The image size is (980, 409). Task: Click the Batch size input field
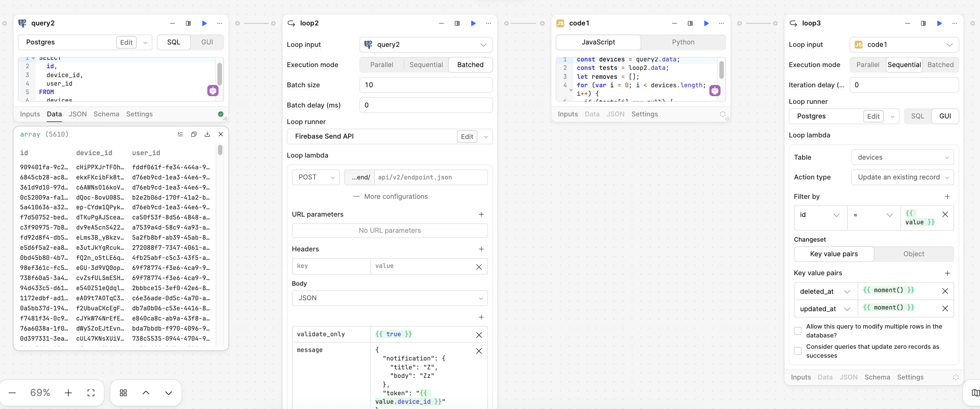point(426,85)
